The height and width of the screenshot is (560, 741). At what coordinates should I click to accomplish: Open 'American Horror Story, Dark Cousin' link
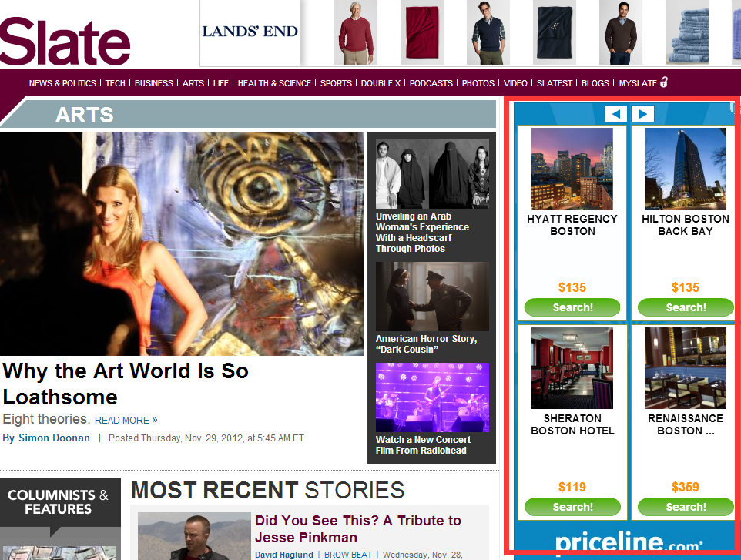pos(426,344)
